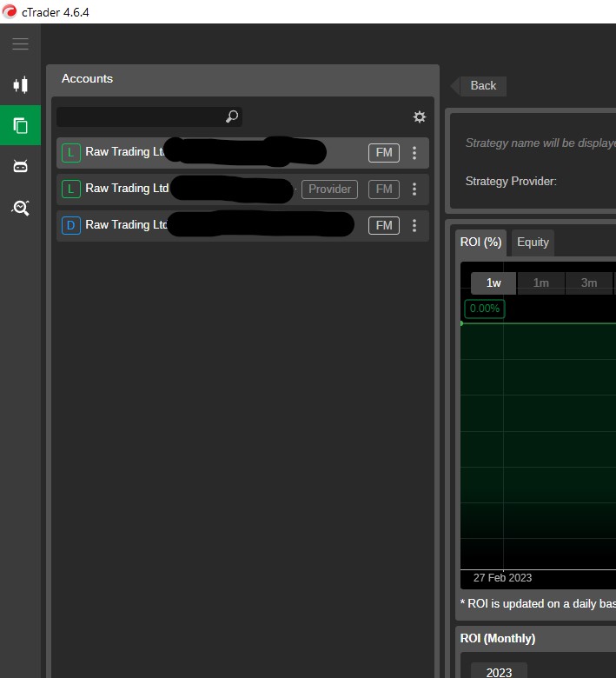Select 2023 in ROI Monthly
The width and height of the screenshot is (616, 678).
click(499, 672)
